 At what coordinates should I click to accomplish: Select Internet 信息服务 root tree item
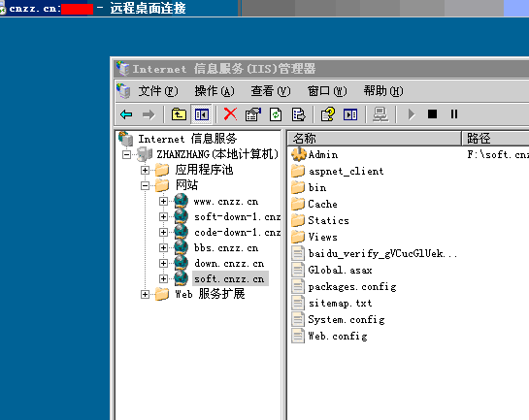187,139
